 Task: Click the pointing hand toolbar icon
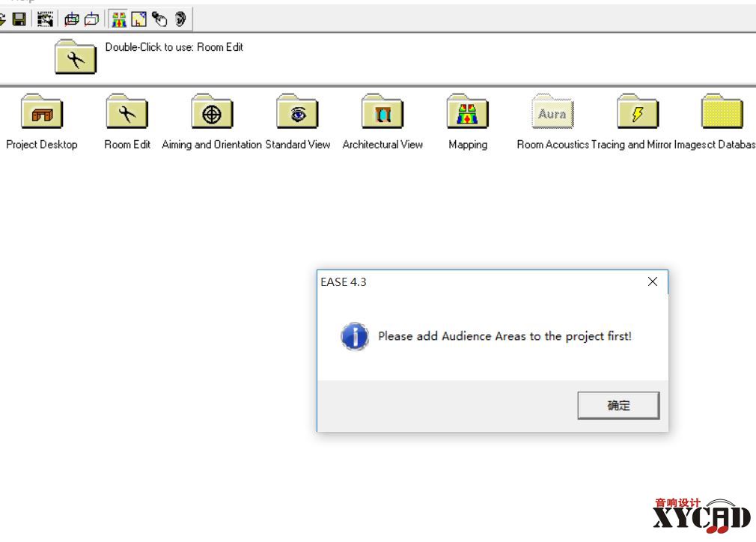coord(159,19)
